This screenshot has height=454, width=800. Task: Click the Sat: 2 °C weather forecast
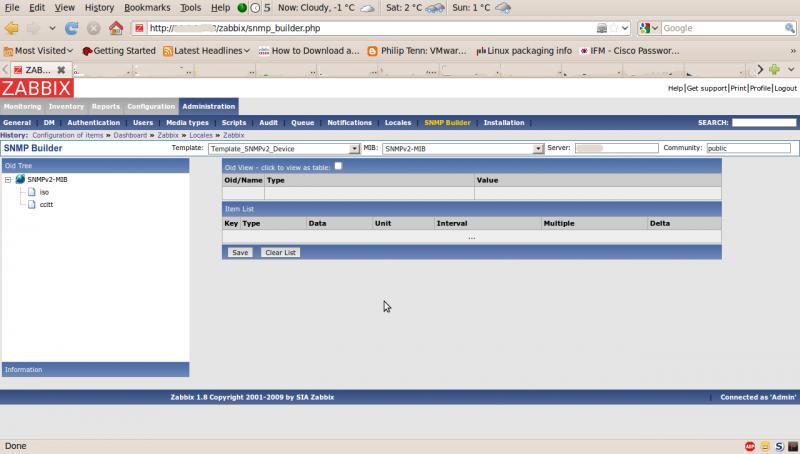[415, 8]
